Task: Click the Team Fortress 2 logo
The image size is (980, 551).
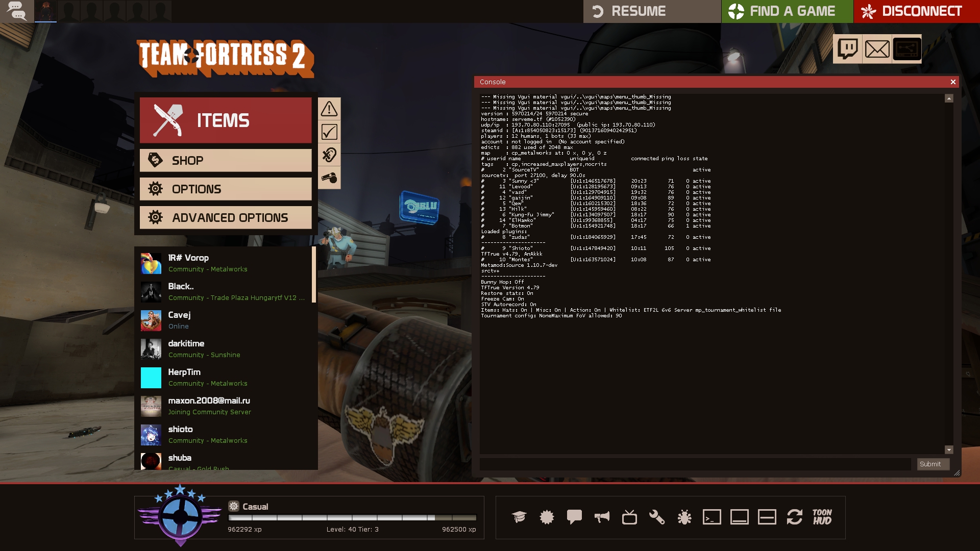Action: [x=225, y=59]
